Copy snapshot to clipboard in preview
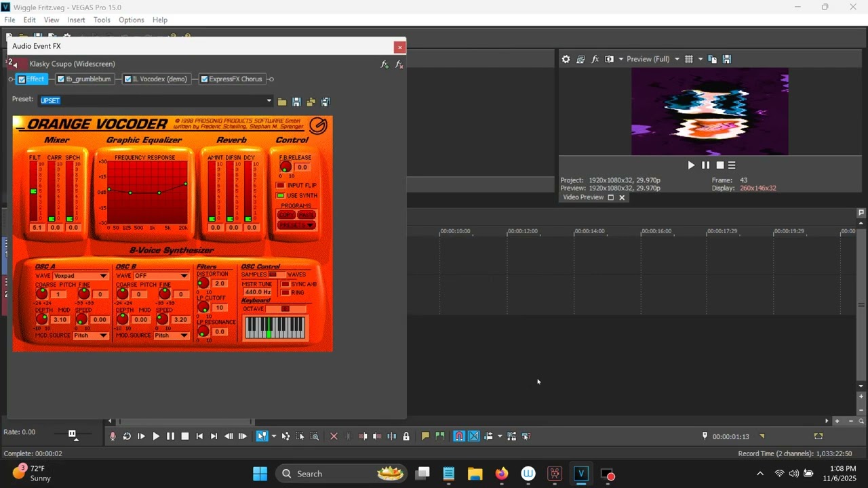 [x=712, y=59]
